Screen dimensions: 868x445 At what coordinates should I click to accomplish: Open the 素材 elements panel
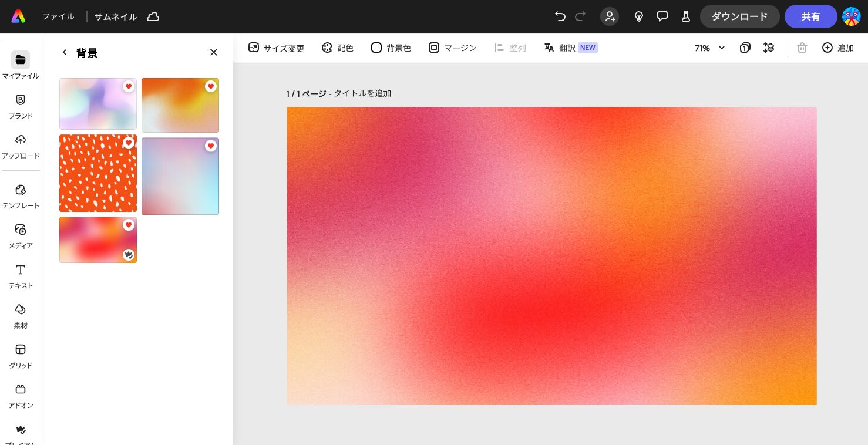pos(21,316)
